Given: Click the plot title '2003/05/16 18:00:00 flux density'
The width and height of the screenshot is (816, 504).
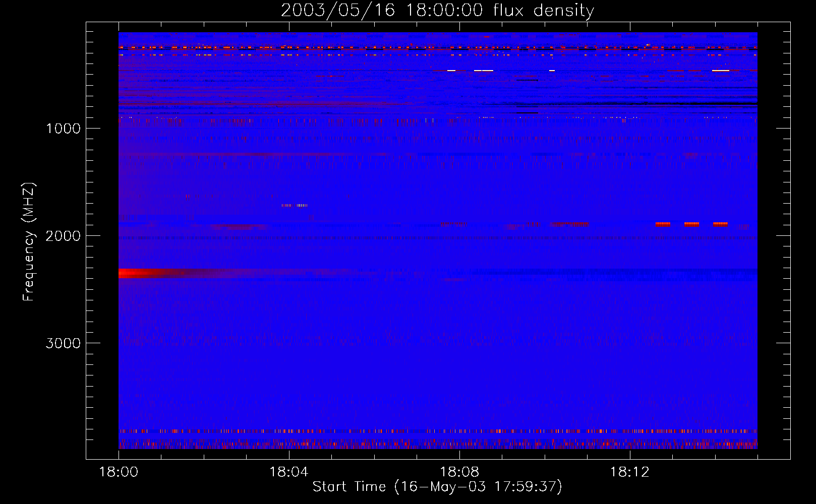Looking at the screenshot, I should (437, 10).
